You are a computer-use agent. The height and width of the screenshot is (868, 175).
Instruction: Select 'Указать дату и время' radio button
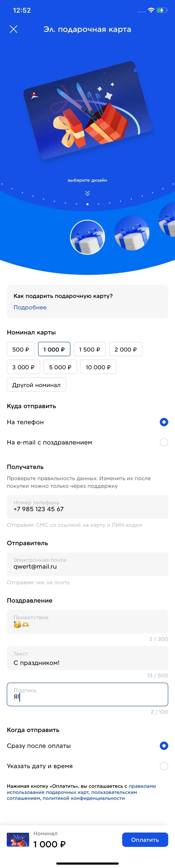pyautogui.click(x=164, y=766)
